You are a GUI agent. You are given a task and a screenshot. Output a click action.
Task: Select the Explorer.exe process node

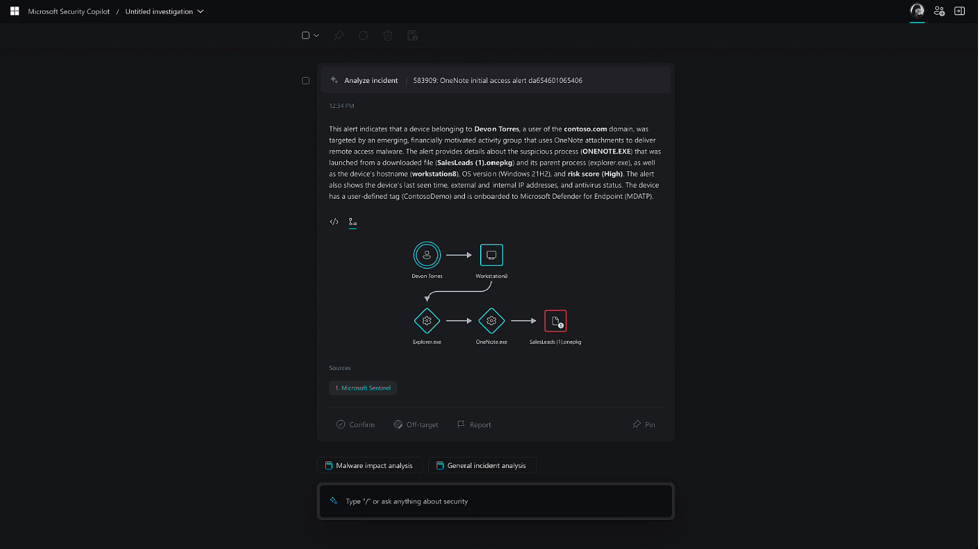coord(427,321)
